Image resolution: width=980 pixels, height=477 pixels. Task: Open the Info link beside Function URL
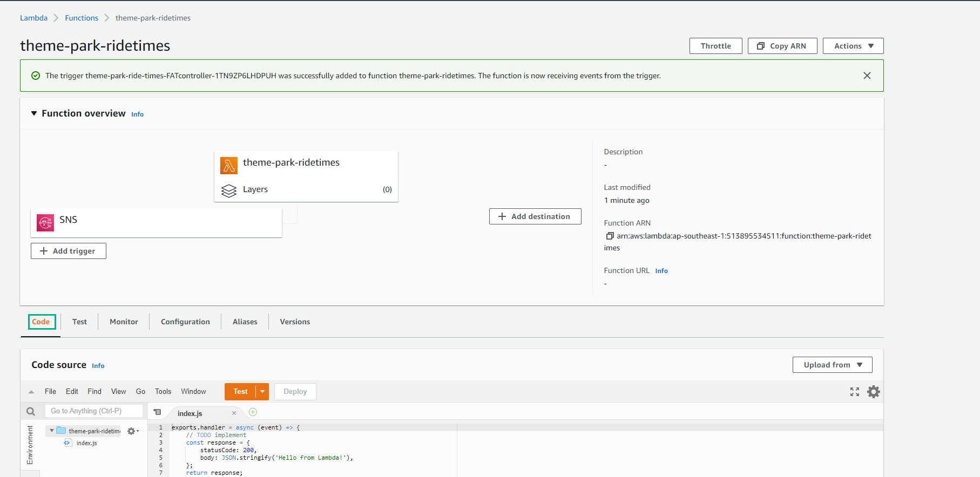661,271
